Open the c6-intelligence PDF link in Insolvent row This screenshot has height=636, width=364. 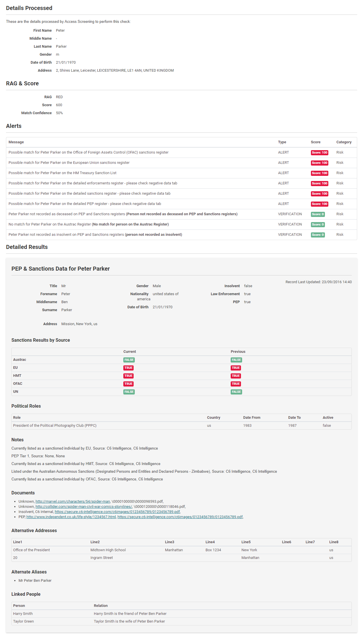117,512
